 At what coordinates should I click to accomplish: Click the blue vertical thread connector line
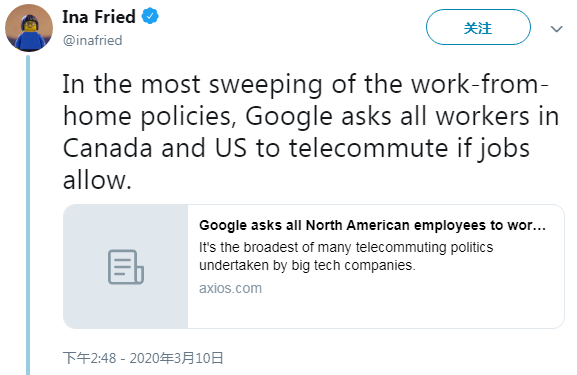[x=28, y=215]
